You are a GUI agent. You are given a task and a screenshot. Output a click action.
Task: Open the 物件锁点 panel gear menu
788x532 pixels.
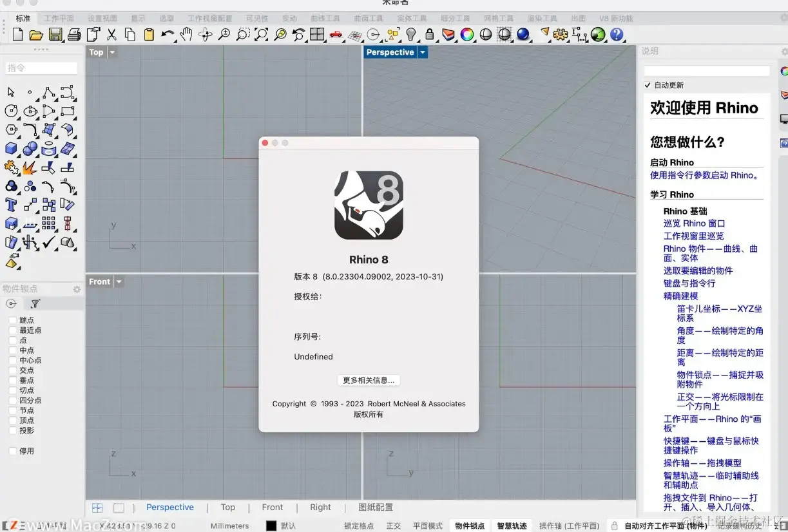click(77, 289)
